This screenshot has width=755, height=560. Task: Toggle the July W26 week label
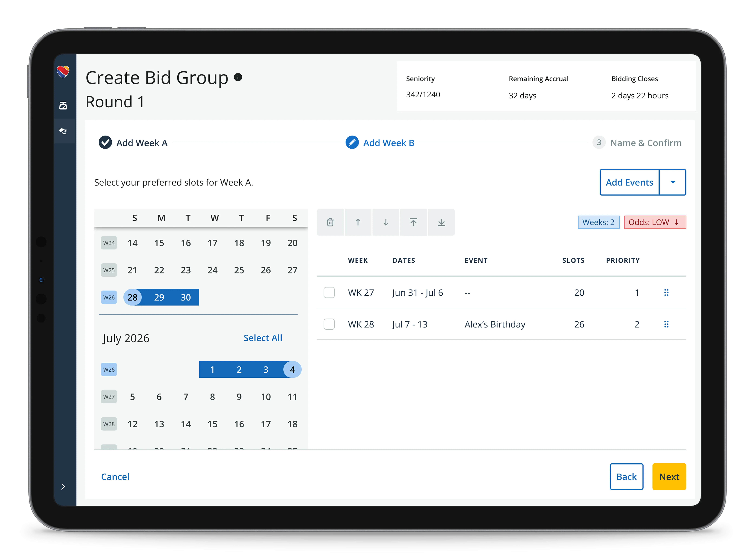pyautogui.click(x=109, y=369)
